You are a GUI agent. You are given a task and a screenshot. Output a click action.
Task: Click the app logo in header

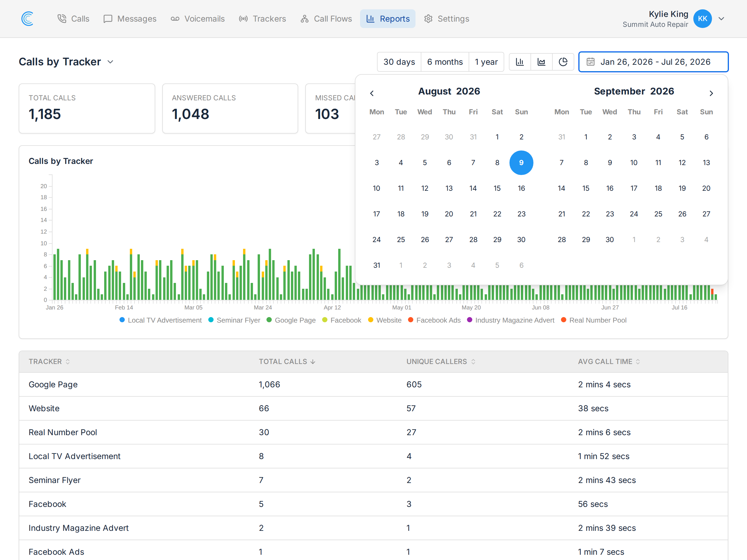pyautogui.click(x=27, y=19)
